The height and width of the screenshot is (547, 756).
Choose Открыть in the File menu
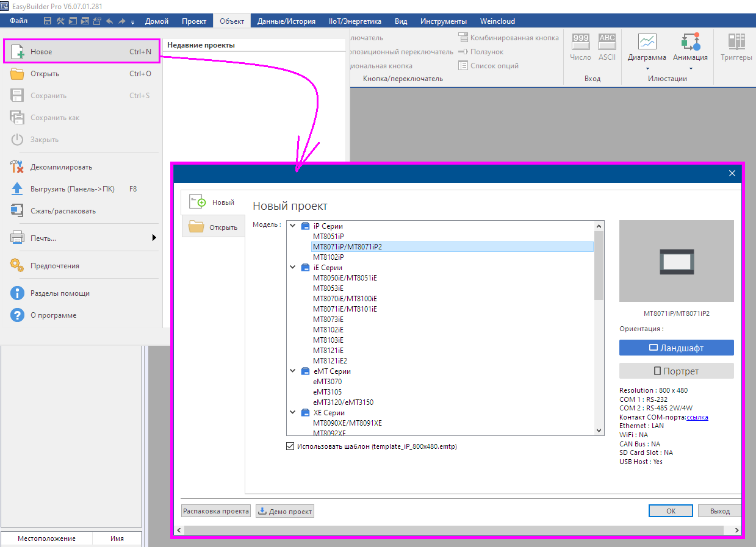pos(82,74)
